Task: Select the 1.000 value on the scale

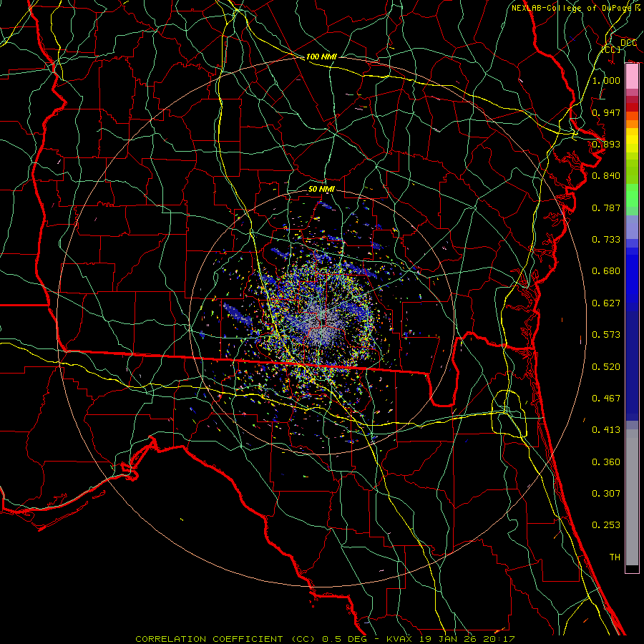Action: pyautogui.click(x=606, y=80)
